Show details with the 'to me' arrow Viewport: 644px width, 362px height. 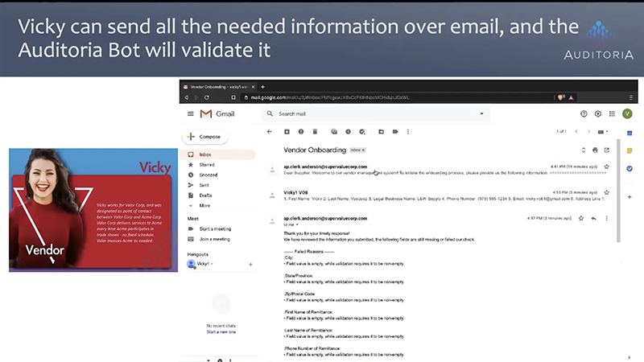tap(297, 224)
